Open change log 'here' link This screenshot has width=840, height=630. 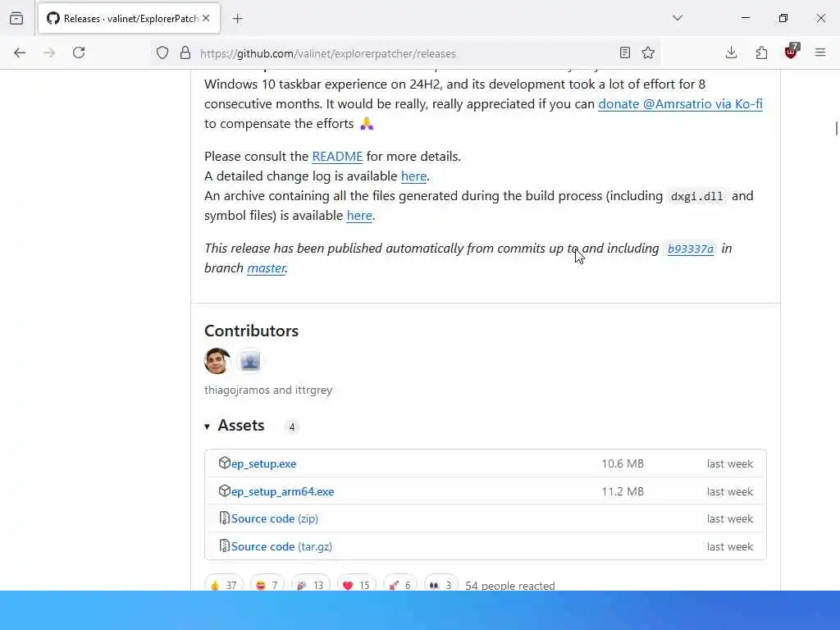tap(413, 176)
